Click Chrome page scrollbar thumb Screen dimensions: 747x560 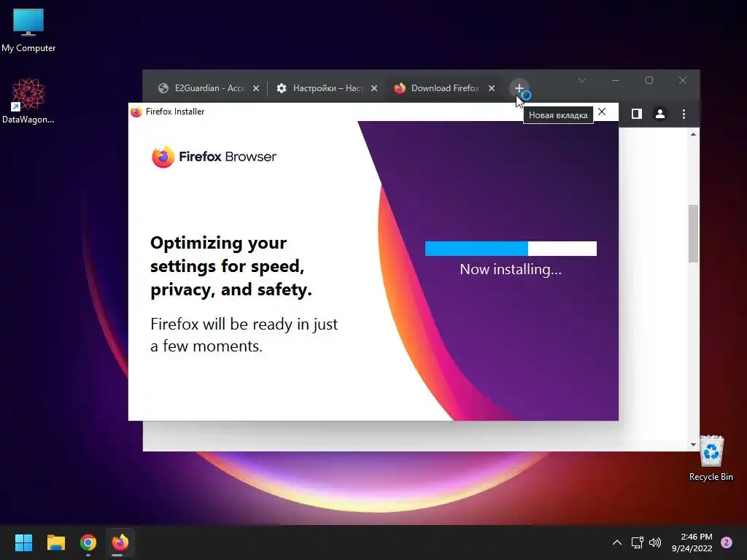click(x=693, y=233)
